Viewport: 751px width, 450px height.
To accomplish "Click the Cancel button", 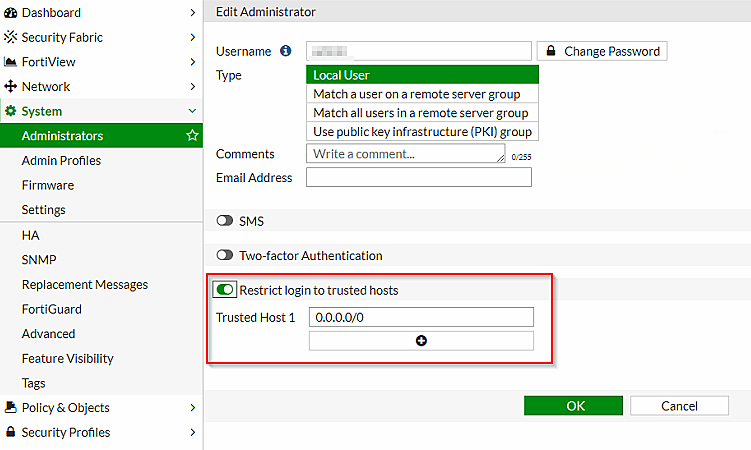I will click(x=679, y=405).
